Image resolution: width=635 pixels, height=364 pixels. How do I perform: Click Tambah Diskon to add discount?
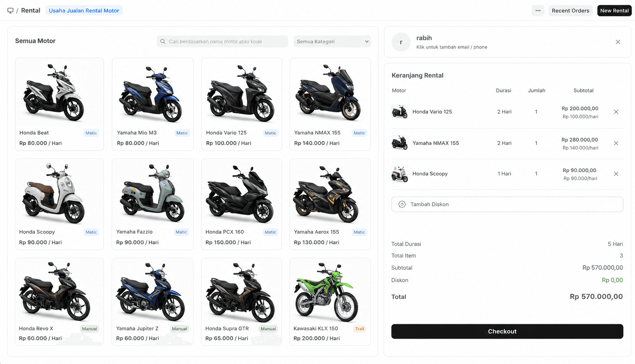pos(507,204)
